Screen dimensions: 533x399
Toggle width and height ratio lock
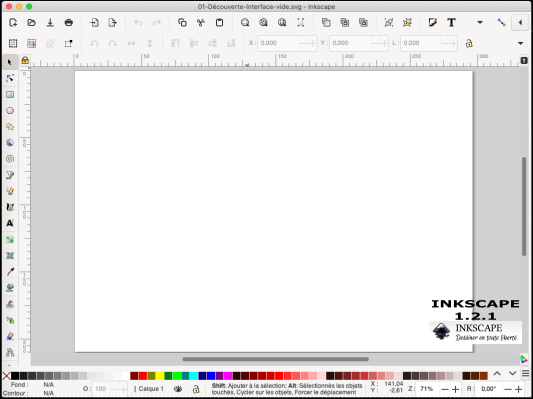(469, 44)
